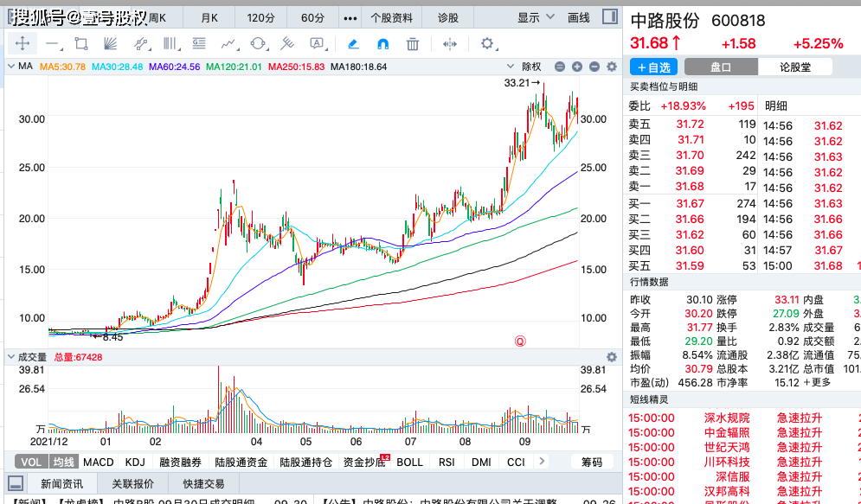Select the vertical cycle lines tool
The image size is (861, 504).
coord(170,44)
